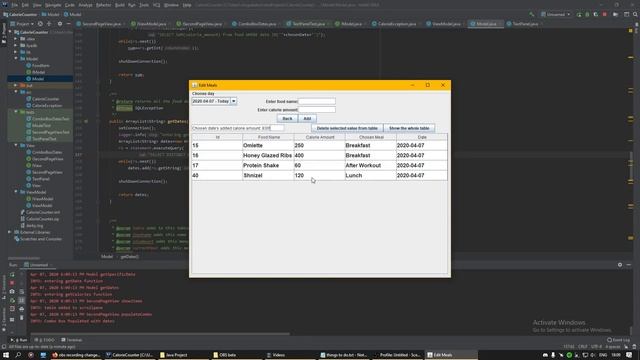Click the After Workout meal cell
This screenshot has height=360, width=640.
click(x=370, y=165)
